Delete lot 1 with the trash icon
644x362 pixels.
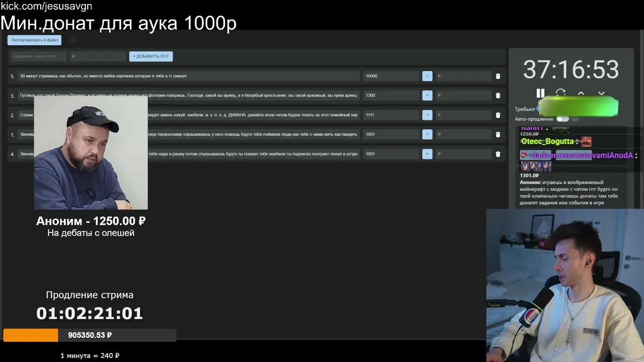498,134
